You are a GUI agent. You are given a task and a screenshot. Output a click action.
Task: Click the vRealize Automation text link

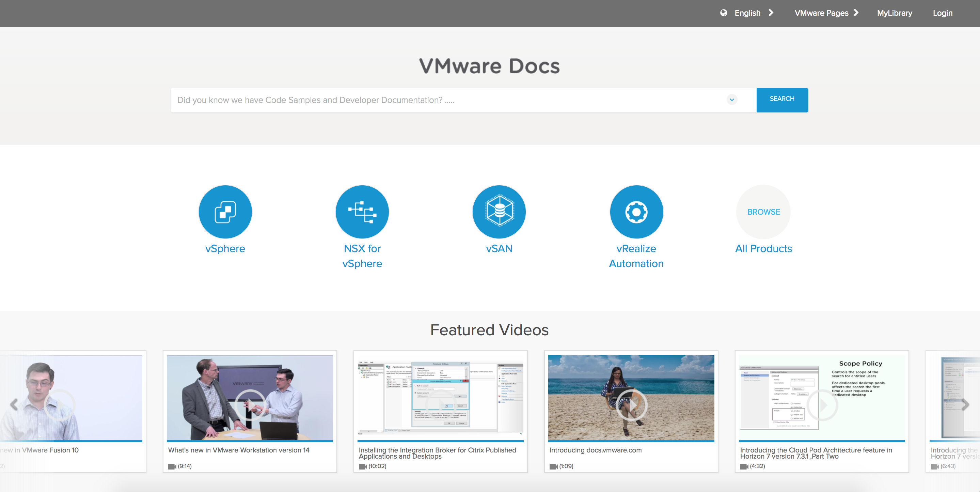[636, 256]
